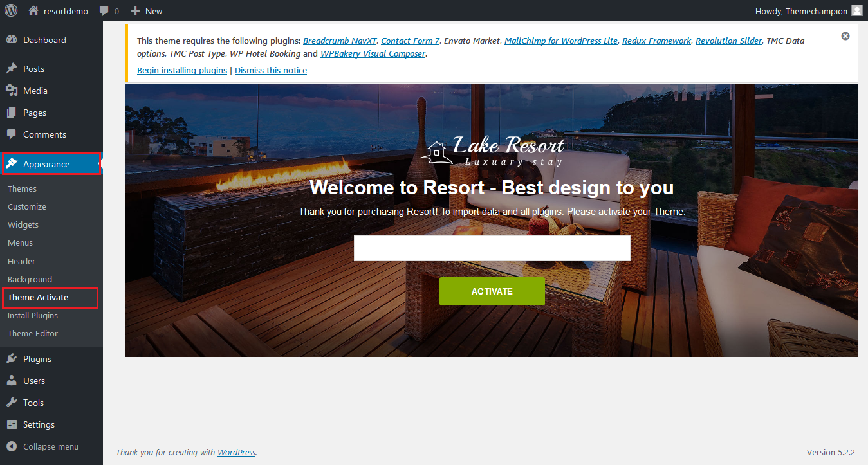Select Theme Activate submenu item
The image size is (868, 465).
point(38,297)
